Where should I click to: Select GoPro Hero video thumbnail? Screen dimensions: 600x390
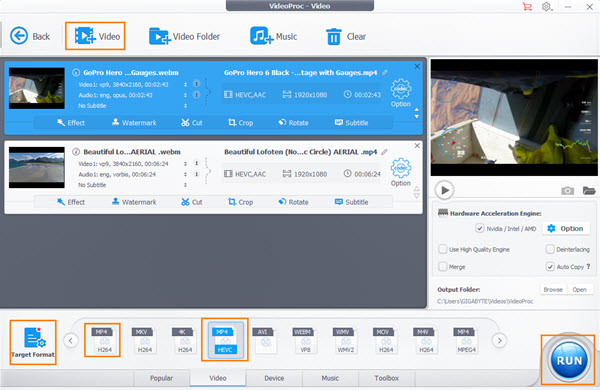coord(37,88)
